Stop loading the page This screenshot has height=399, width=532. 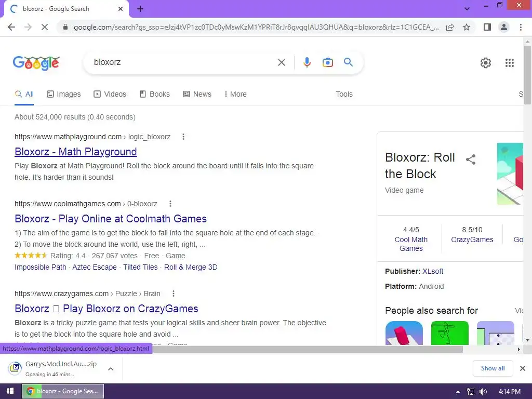point(45,27)
